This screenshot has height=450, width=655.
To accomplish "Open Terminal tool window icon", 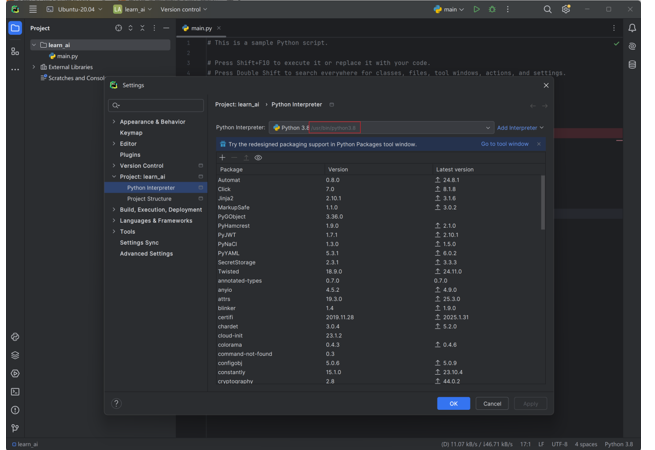I will tap(15, 392).
